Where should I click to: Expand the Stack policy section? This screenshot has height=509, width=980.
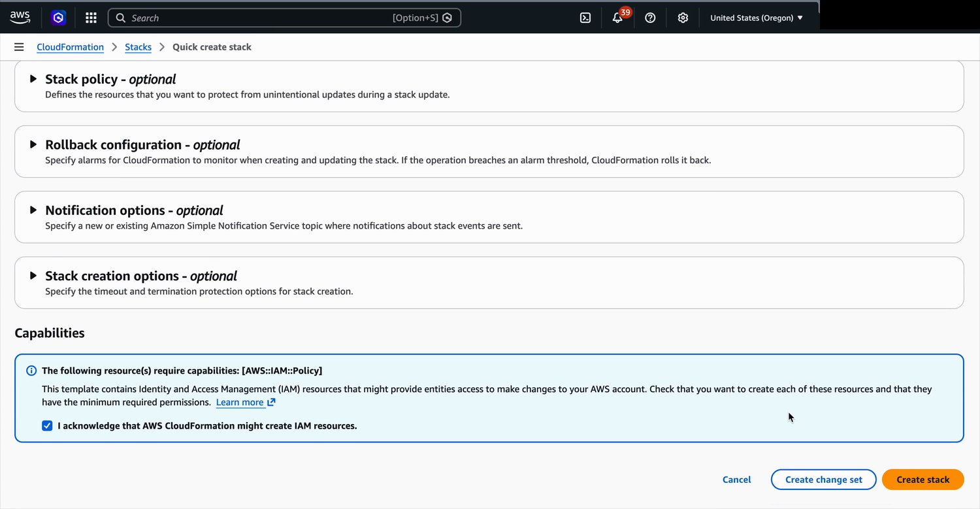coord(33,79)
